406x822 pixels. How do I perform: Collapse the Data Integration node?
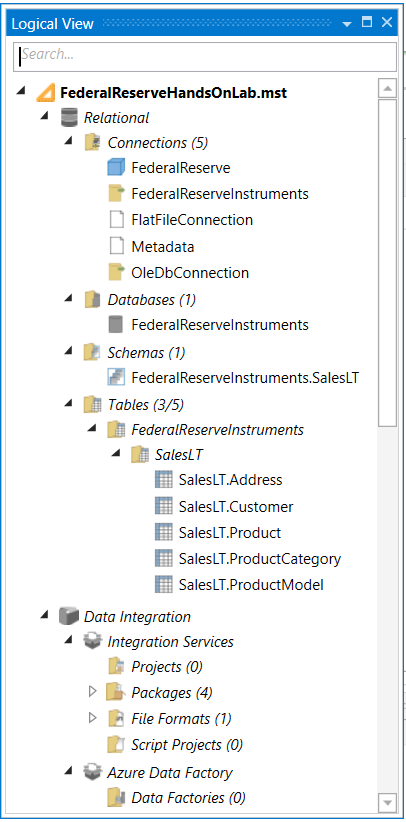tap(45, 614)
